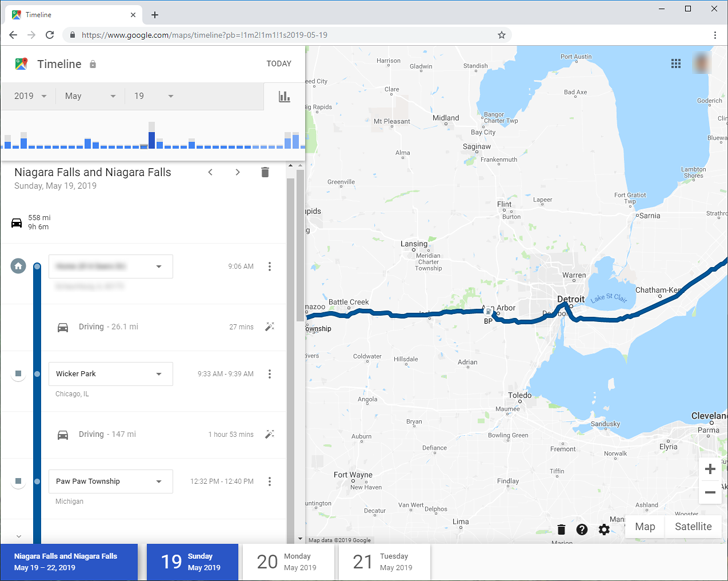Delete the day using trash icon in panel
Screen dimensions: 728x581
coord(265,172)
